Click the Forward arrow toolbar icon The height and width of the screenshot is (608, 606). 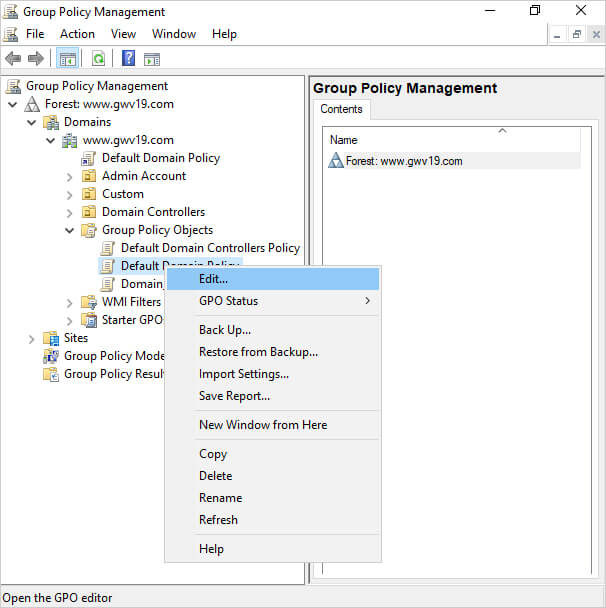[x=36, y=59]
